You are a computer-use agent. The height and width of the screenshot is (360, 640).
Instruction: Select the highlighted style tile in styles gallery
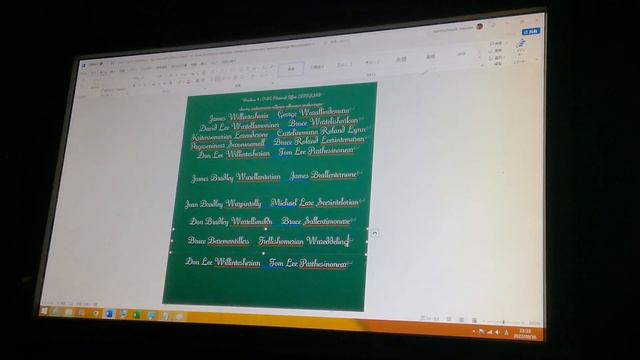tap(291, 69)
